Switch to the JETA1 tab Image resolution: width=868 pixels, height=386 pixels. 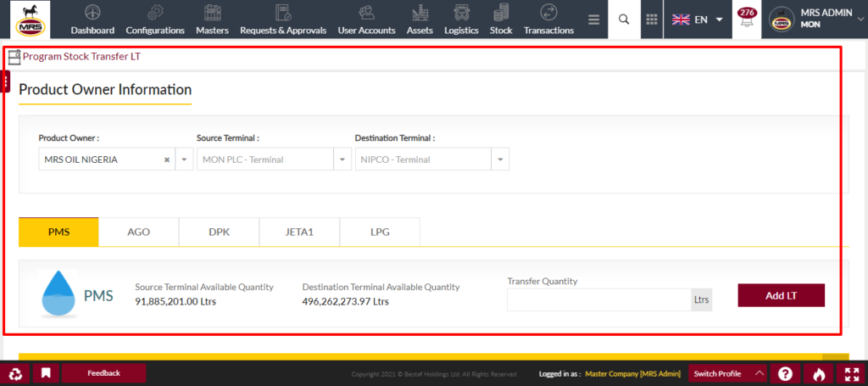point(299,232)
